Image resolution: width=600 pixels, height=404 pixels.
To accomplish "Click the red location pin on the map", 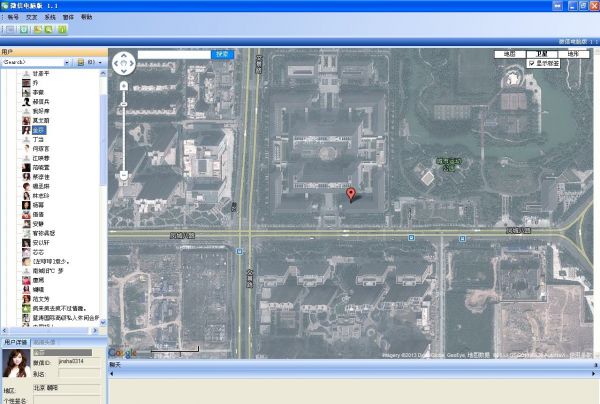I will click(351, 194).
